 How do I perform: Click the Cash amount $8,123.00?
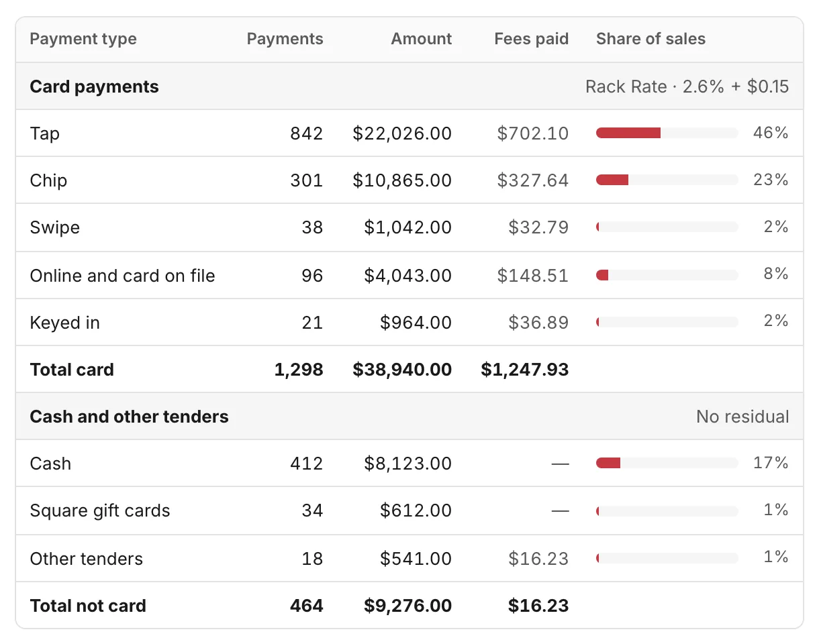tap(408, 464)
